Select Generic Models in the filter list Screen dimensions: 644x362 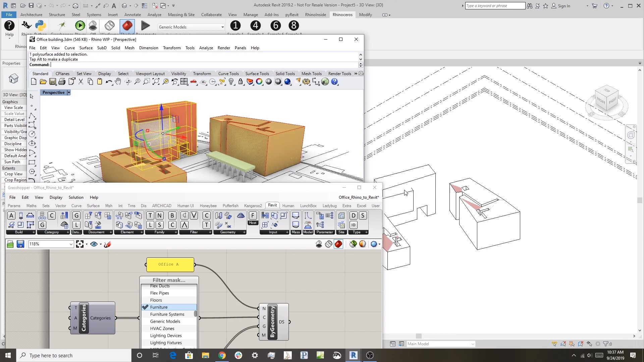click(x=169, y=321)
